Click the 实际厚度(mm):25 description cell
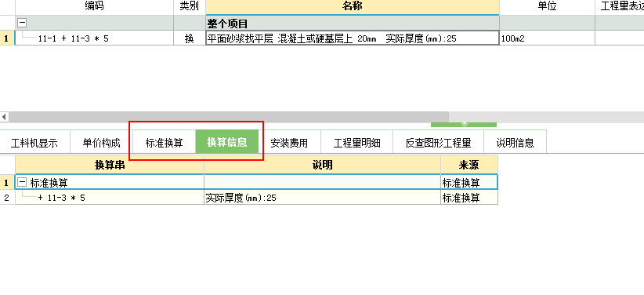The width and height of the screenshot is (644, 295). click(x=323, y=198)
